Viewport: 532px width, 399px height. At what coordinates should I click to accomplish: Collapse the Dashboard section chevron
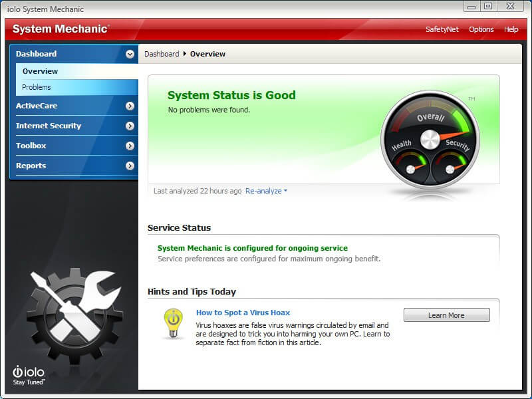(130, 54)
